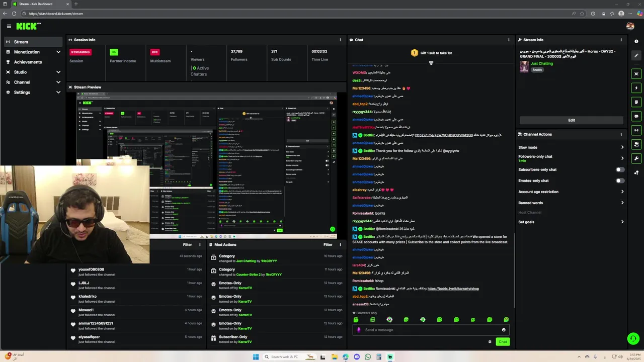The width and height of the screenshot is (644, 362).
Task: Open Account age restriction chevron
Action: click(x=622, y=192)
